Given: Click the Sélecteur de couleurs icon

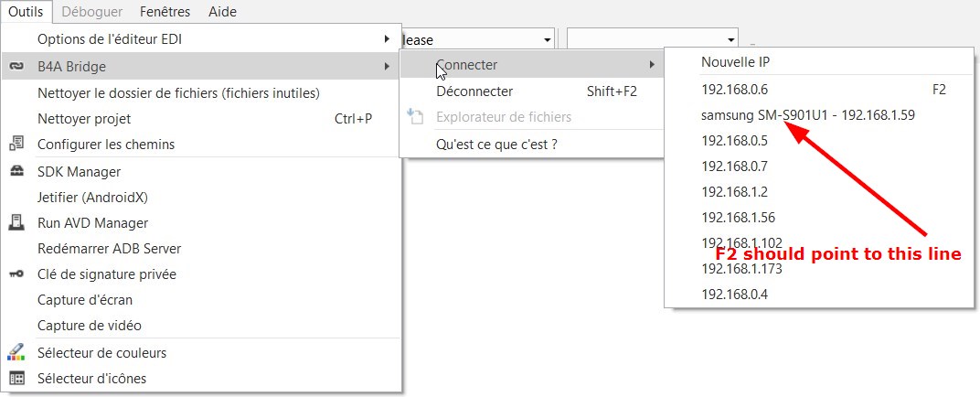Looking at the screenshot, I should click(x=16, y=353).
